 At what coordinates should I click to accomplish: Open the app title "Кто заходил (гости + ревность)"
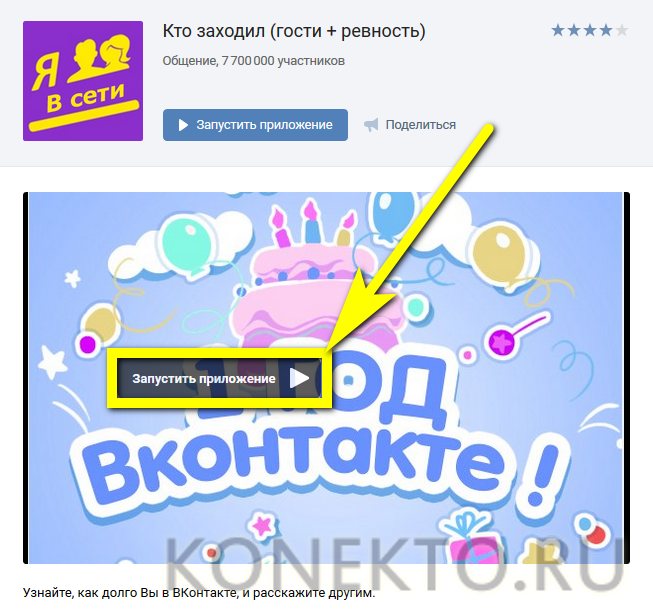294,31
